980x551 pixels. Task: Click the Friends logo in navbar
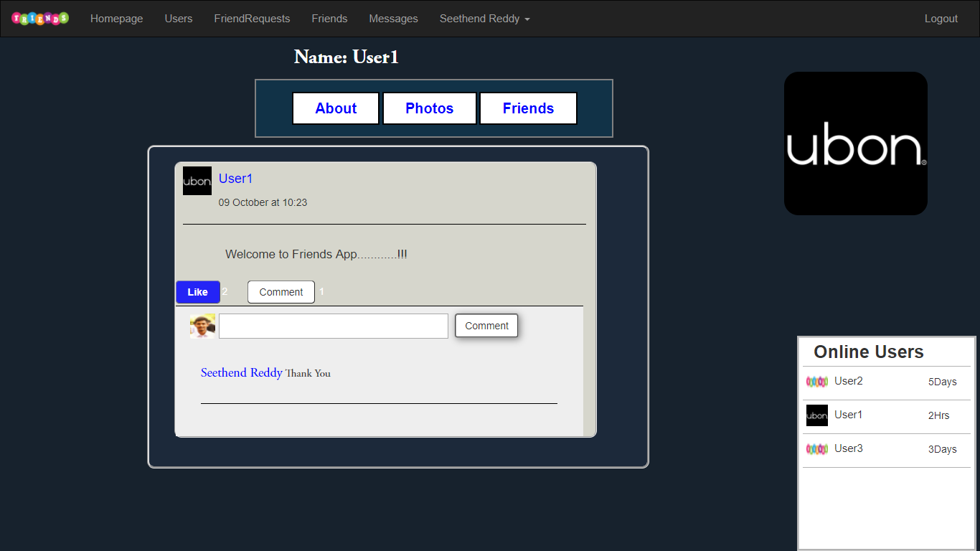tap(40, 19)
